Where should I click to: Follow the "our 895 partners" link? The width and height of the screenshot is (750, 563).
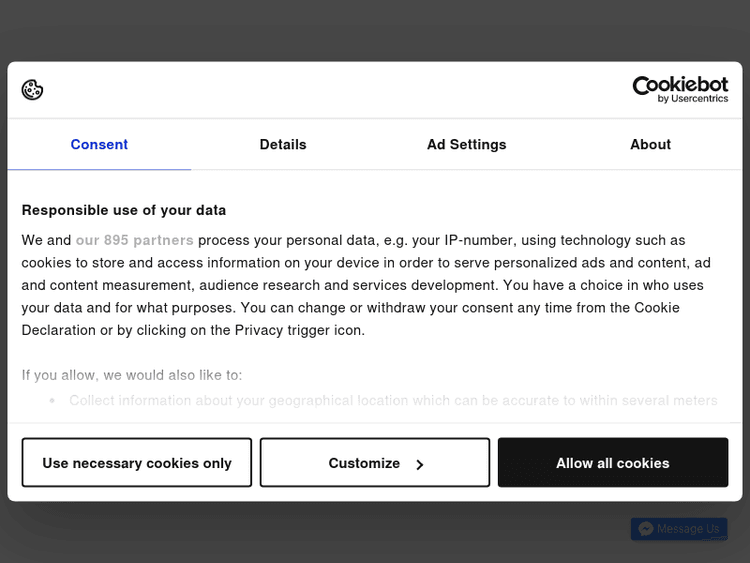point(135,240)
